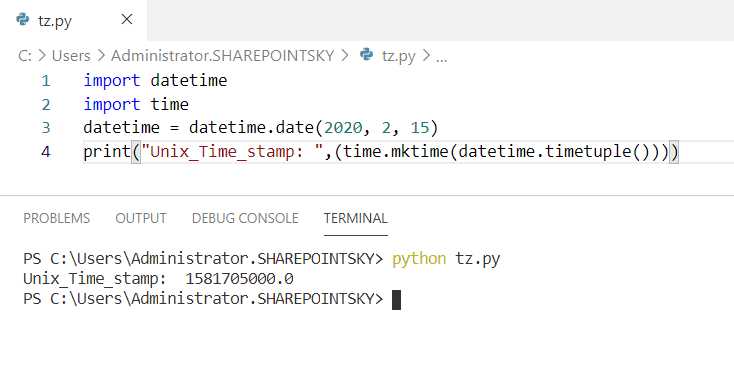The height and width of the screenshot is (377, 734).
Task: Click line number 4 in gutter
Action: pos(45,152)
